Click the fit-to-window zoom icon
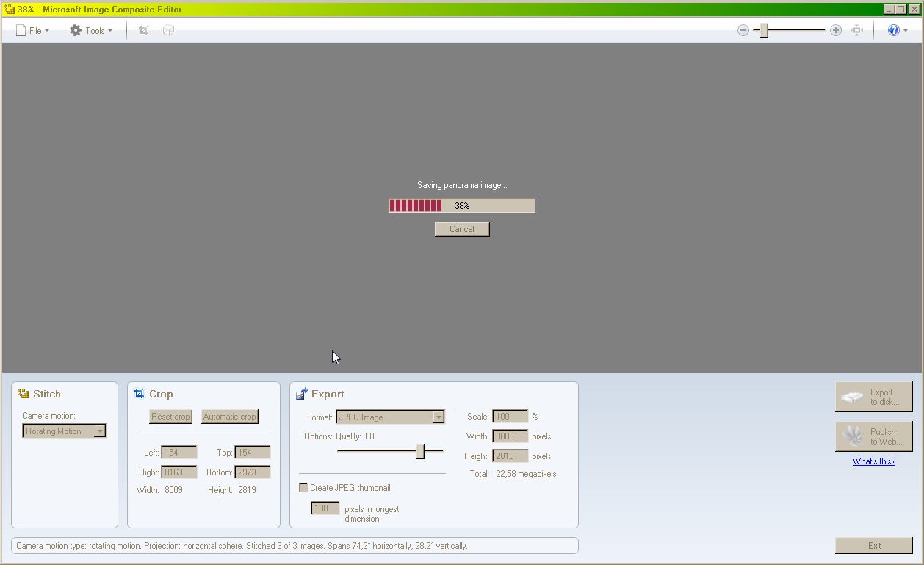 pos(856,30)
